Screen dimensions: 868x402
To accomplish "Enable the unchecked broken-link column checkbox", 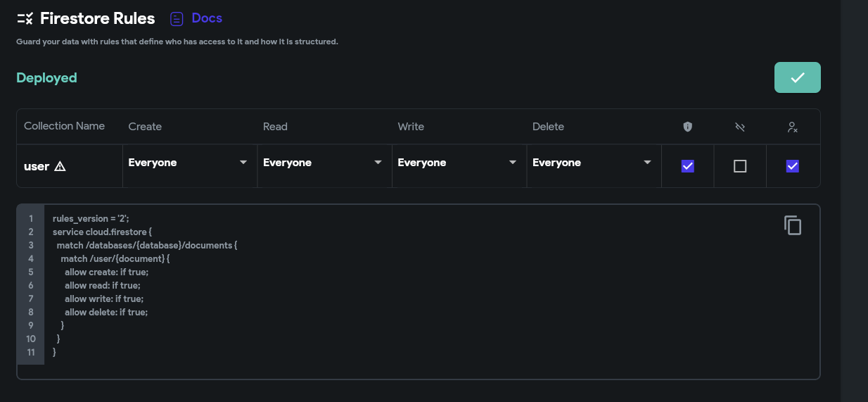I will tap(740, 166).
